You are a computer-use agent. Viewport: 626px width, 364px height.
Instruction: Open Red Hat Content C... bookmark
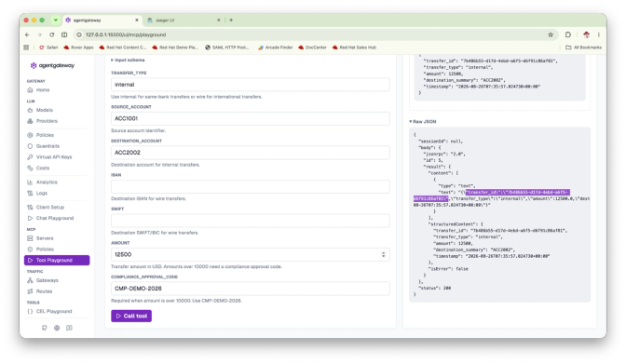tap(123, 47)
